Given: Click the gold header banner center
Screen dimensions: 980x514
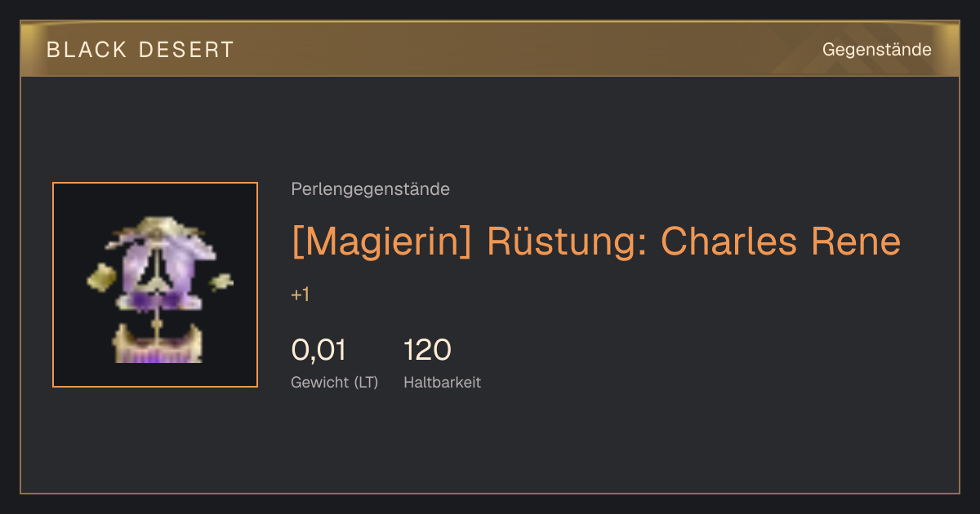Looking at the screenshot, I should (x=490, y=49).
